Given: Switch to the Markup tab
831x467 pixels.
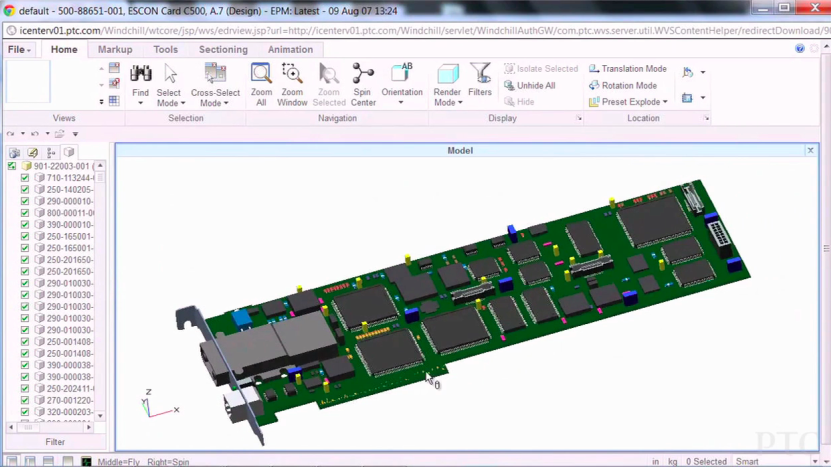Looking at the screenshot, I should 115,49.
